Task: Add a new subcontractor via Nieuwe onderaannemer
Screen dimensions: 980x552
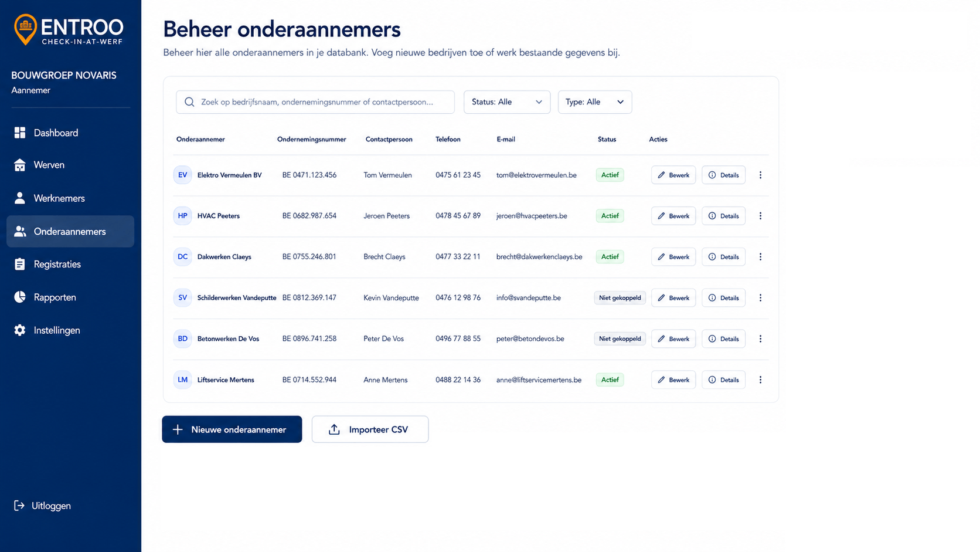Action: point(232,429)
